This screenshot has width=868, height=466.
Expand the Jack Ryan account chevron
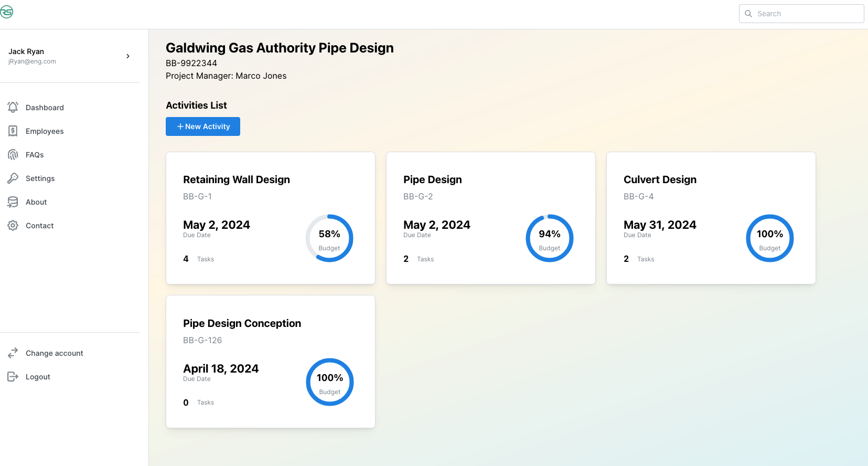tap(128, 56)
